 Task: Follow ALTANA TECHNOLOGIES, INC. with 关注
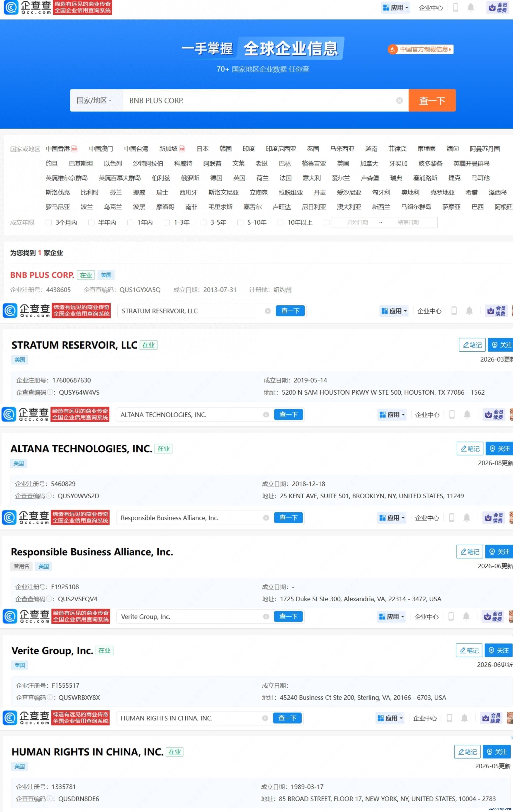pos(500,449)
